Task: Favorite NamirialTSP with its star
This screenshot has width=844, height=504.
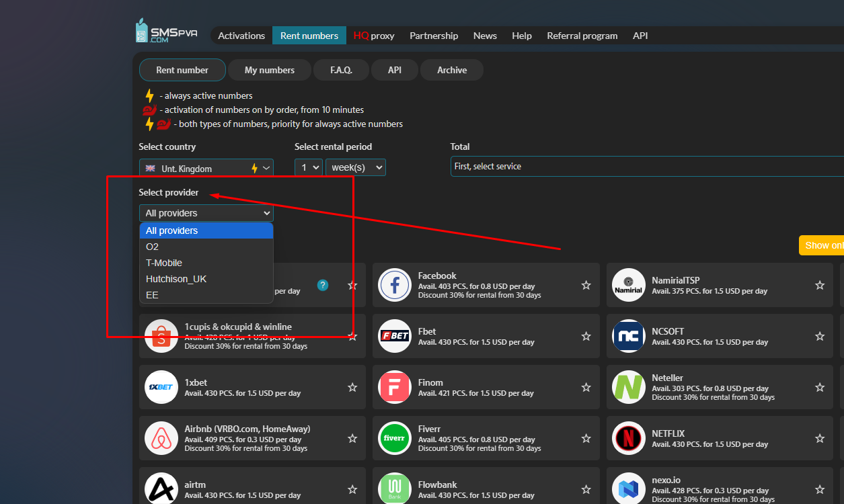Action: click(x=820, y=285)
